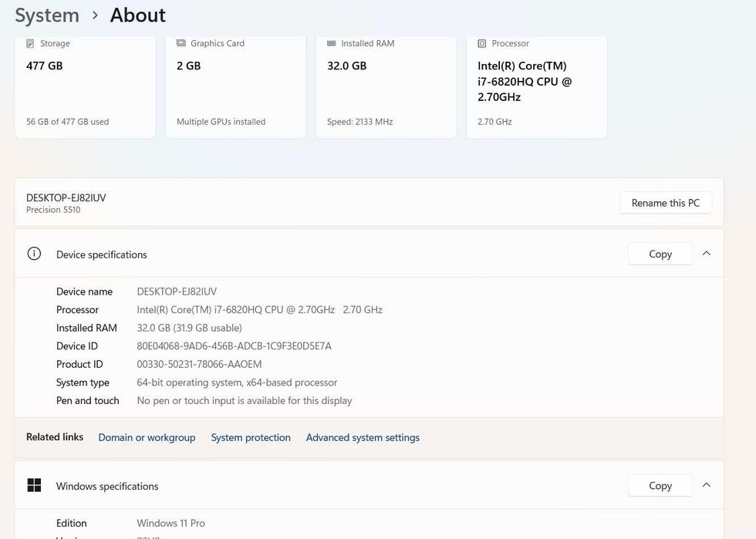Image resolution: width=756 pixels, height=539 pixels.
Task: Go back to System in breadcrumb
Action: tap(47, 15)
